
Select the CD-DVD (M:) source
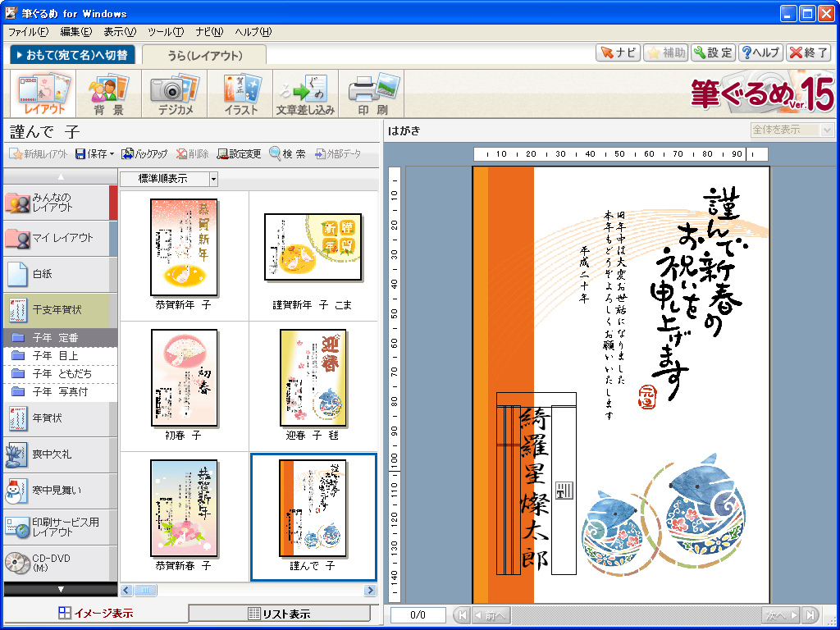coord(60,563)
